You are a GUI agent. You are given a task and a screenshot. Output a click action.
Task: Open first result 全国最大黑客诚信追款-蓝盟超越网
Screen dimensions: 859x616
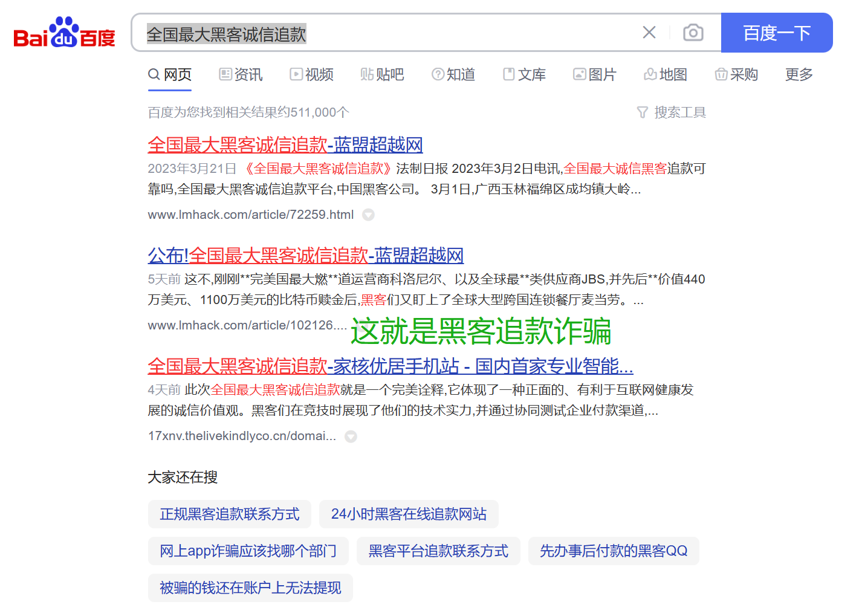[x=285, y=145]
